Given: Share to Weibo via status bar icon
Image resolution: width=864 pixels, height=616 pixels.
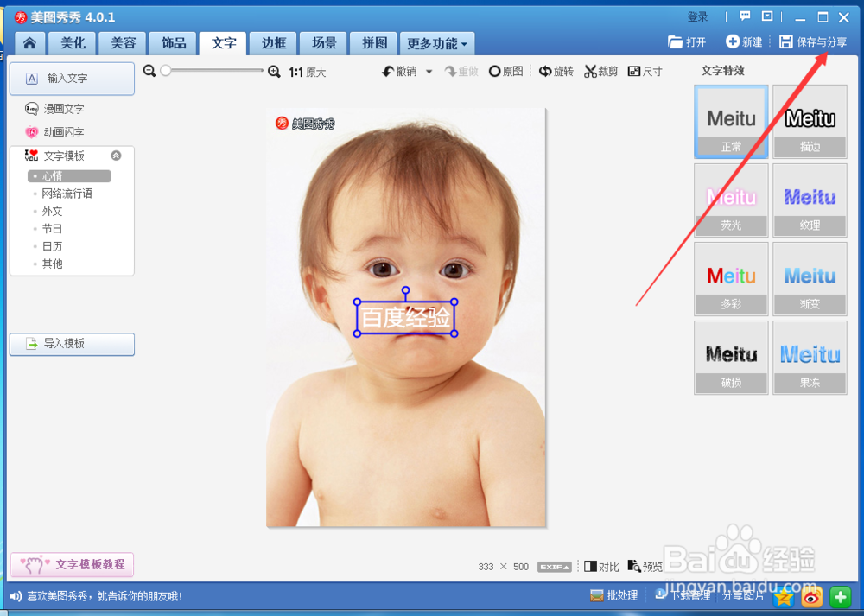Looking at the screenshot, I should (x=810, y=595).
